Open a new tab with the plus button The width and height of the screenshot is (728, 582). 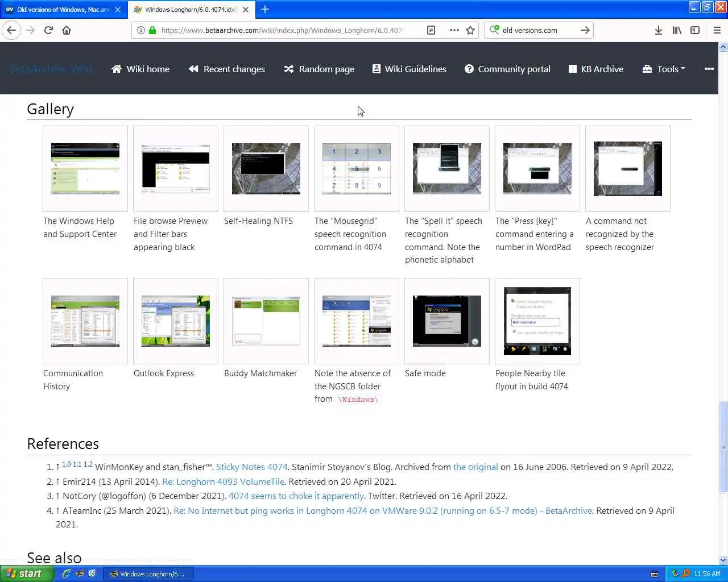[x=265, y=9]
